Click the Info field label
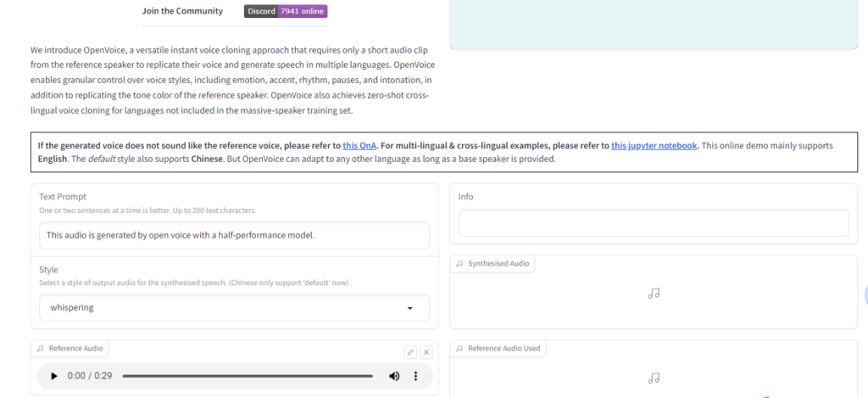868x398 pixels. (465, 197)
